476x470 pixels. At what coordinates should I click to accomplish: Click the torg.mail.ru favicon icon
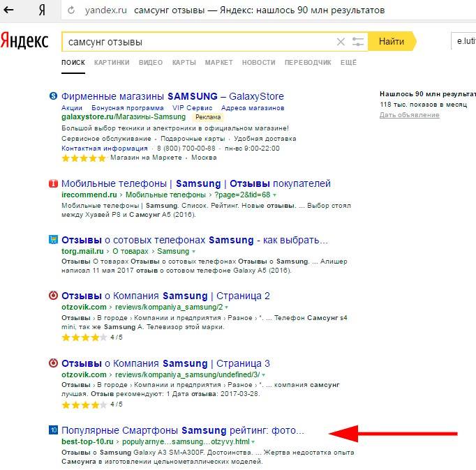(53, 240)
